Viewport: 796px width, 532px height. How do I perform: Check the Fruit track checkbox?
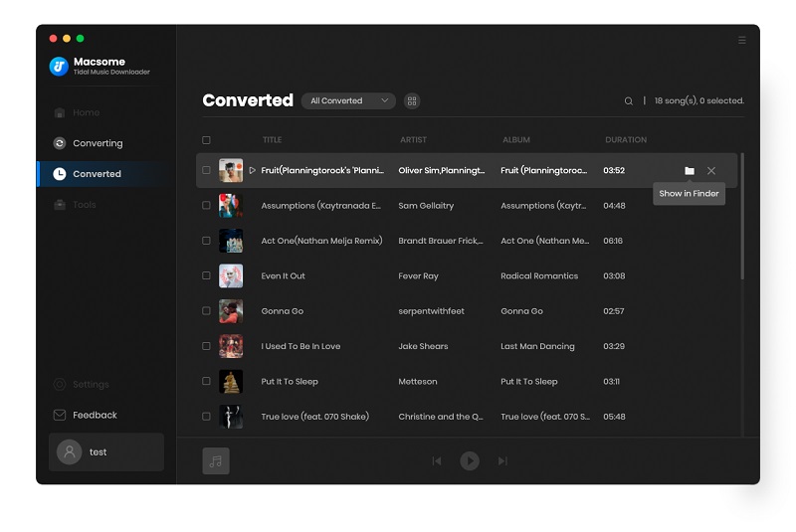click(x=206, y=170)
